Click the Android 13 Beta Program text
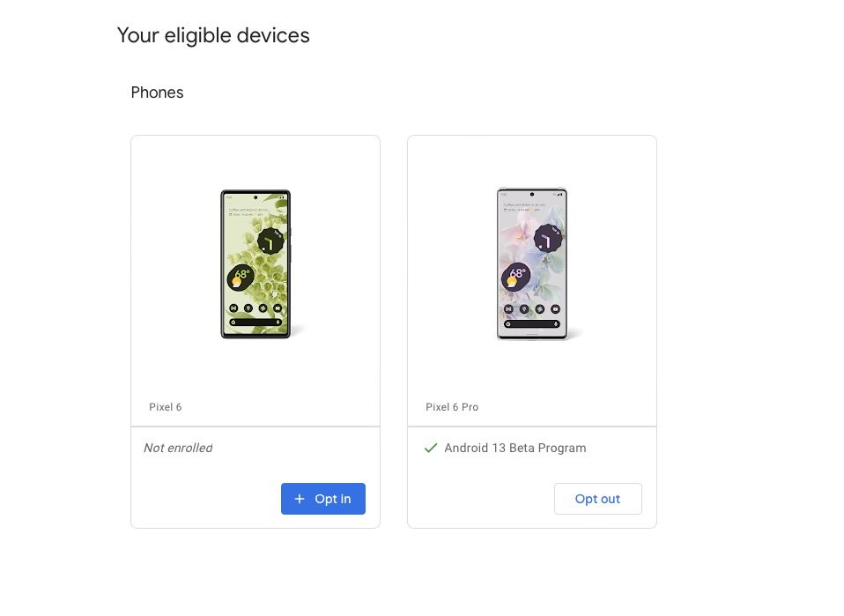The height and width of the screenshot is (616, 844). coord(515,448)
